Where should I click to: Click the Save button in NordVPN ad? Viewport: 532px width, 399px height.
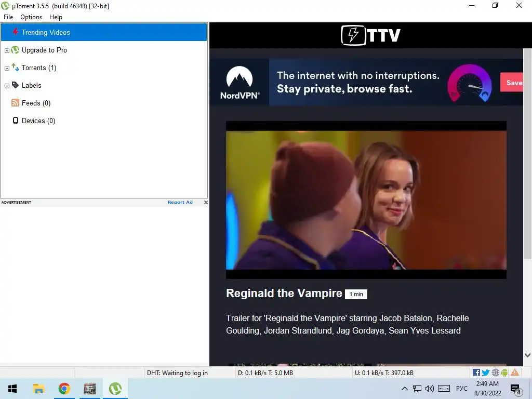[512, 83]
